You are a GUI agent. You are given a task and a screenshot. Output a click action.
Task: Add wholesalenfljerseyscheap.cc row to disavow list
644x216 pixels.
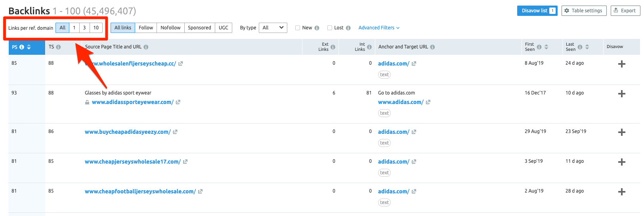click(622, 64)
